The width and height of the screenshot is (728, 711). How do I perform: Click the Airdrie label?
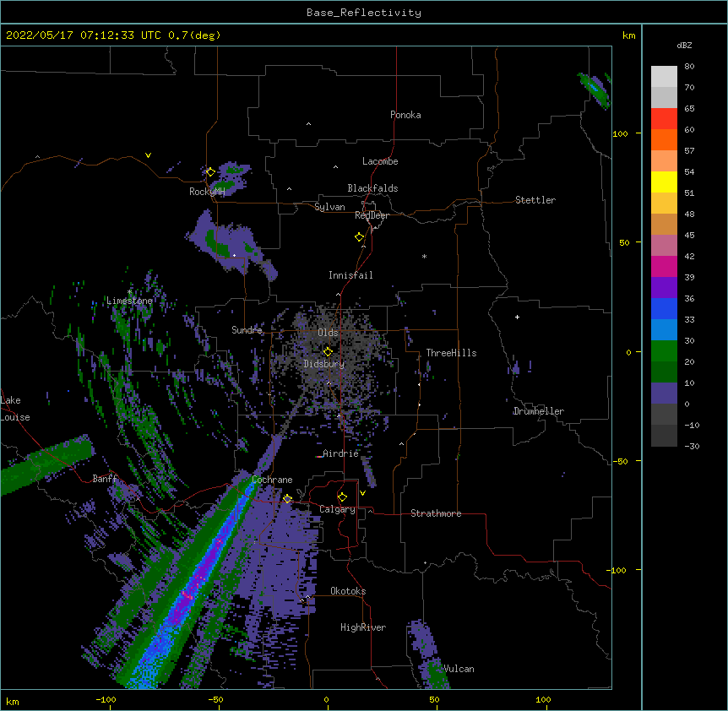340,453
